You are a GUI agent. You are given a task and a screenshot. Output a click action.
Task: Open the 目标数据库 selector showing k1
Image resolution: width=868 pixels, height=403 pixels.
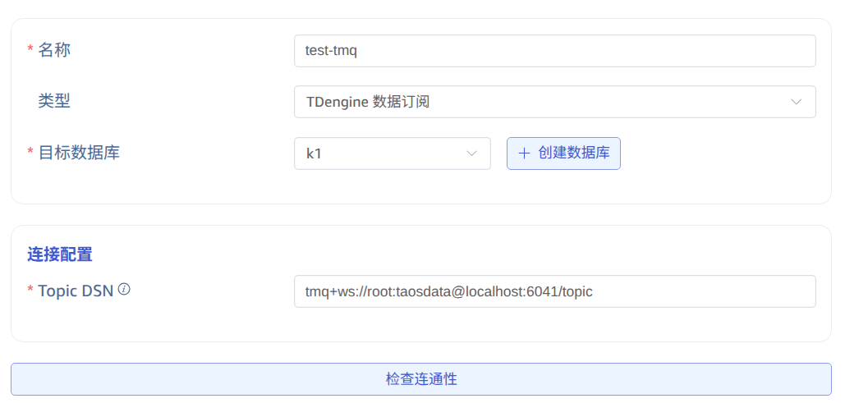[392, 153]
